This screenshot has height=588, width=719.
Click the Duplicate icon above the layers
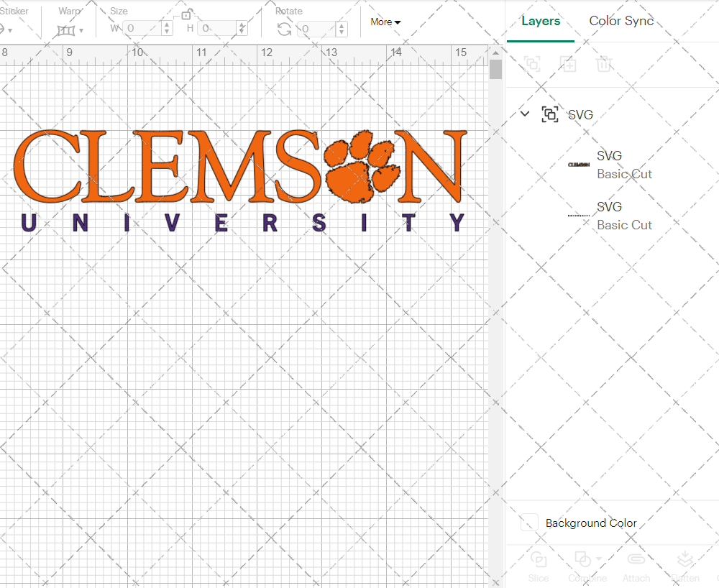click(x=568, y=64)
